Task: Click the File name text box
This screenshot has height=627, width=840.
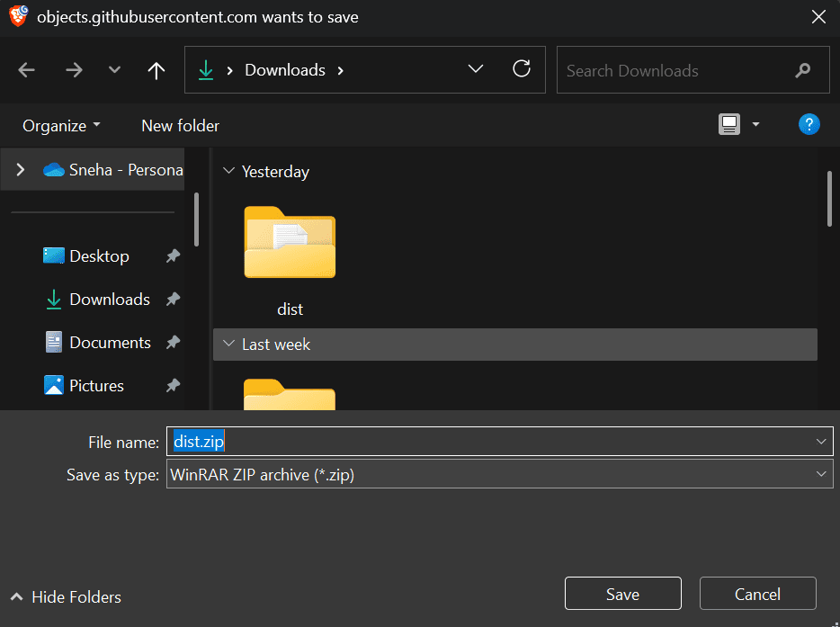Action: point(500,442)
